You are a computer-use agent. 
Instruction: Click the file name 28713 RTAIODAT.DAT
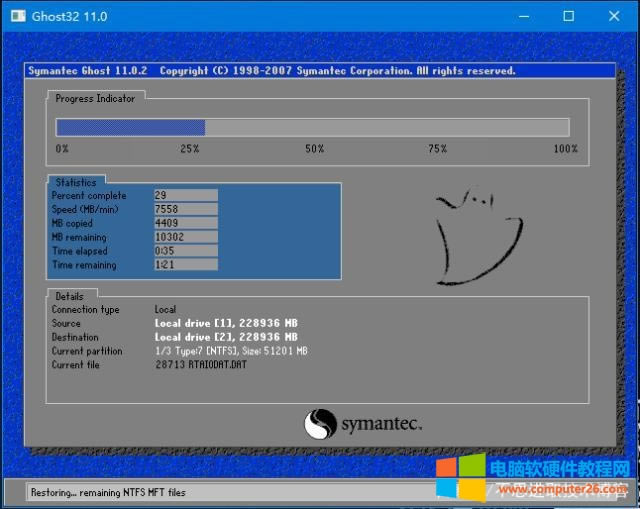point(201,365)
